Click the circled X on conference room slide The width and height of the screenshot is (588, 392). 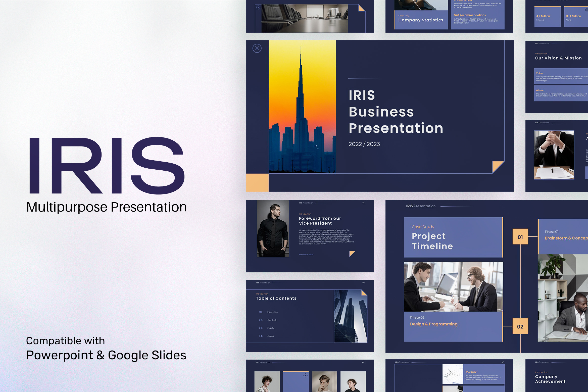coord(258,8)
